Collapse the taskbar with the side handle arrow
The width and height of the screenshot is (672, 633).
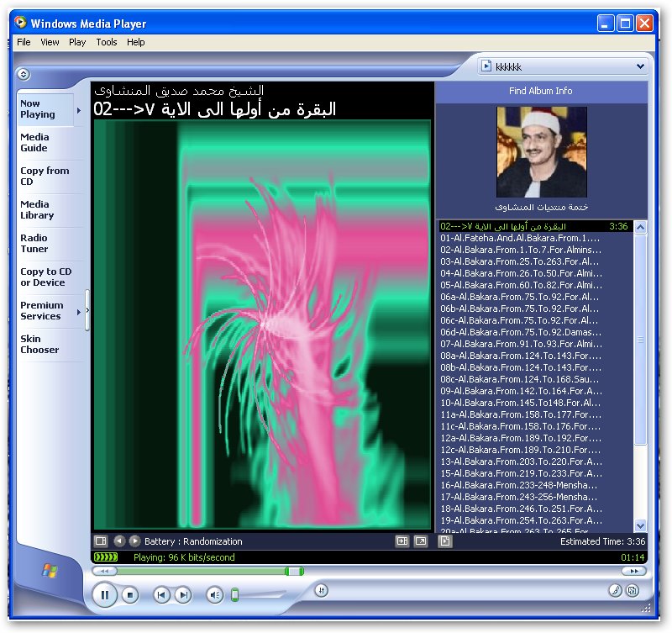[87, 310]
